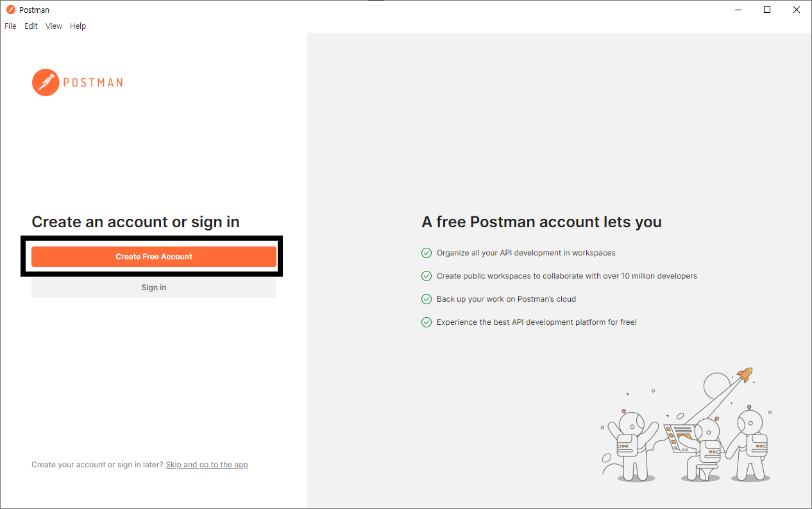Click the checkmark beside "Experience the best API development"
The image size is (812, 509).
click(427, 322)
